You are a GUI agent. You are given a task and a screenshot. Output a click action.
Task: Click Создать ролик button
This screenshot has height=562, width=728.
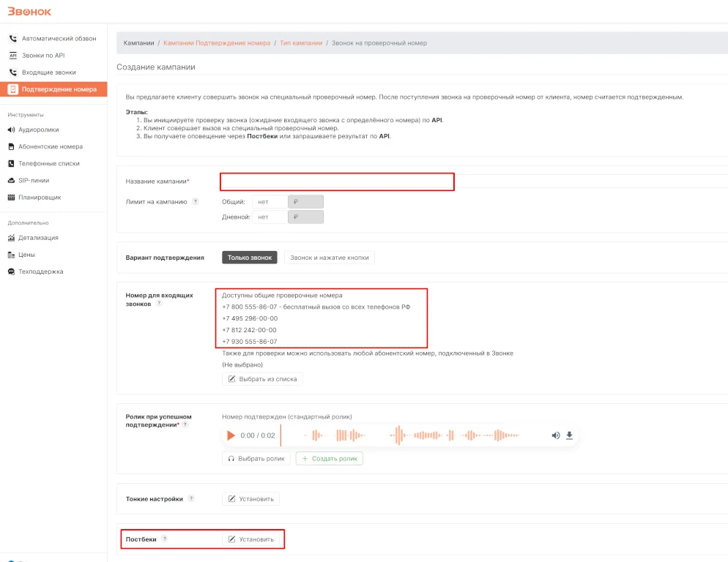point(329,459)
